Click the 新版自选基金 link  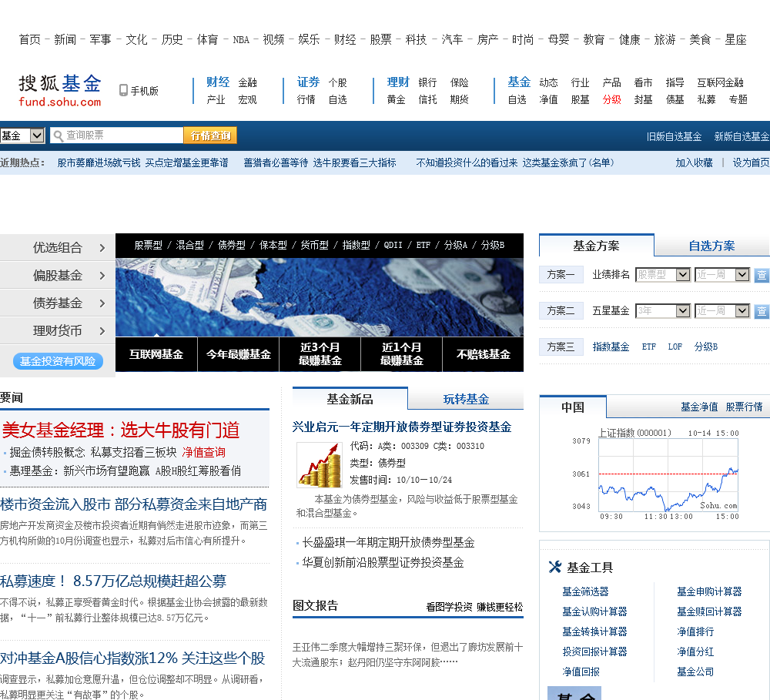[742, 136]
